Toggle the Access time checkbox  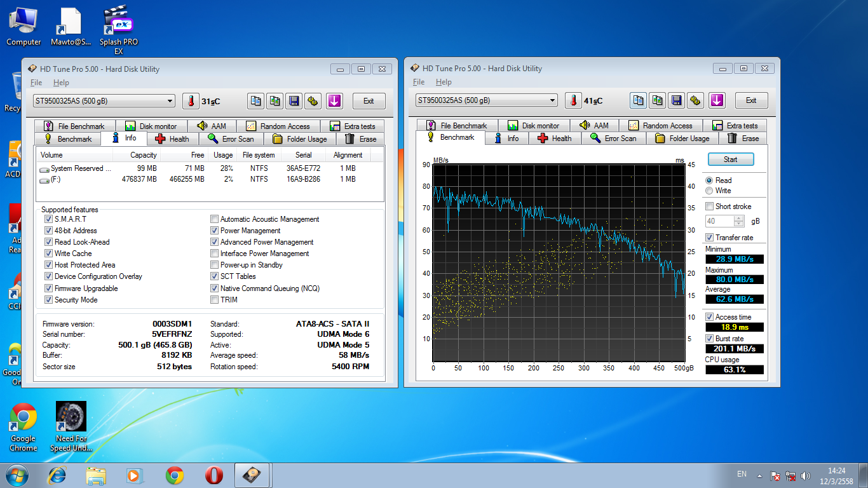pos(709,317)
